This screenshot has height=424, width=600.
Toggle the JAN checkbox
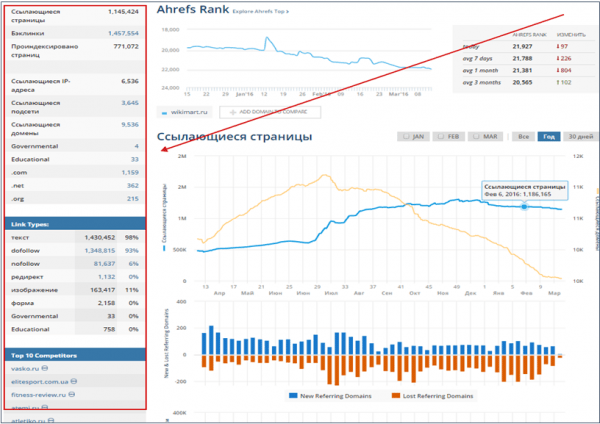point(406,136)
